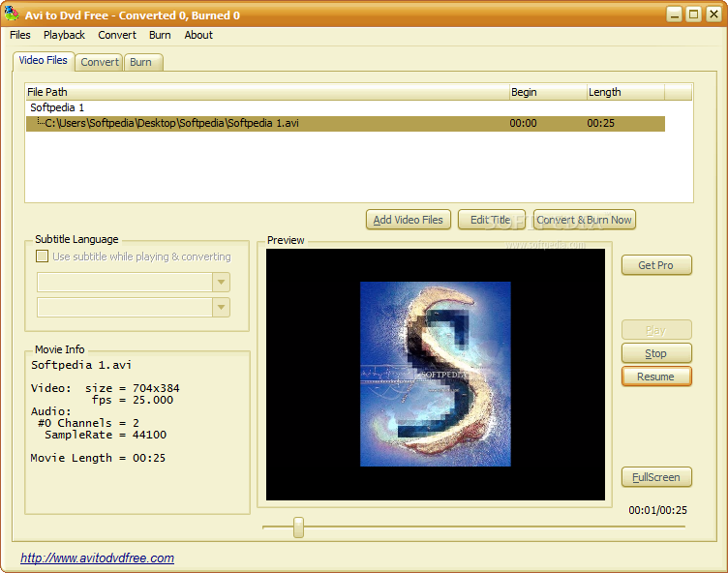
Task: Open the Playback menu
Action: [64, 35]
